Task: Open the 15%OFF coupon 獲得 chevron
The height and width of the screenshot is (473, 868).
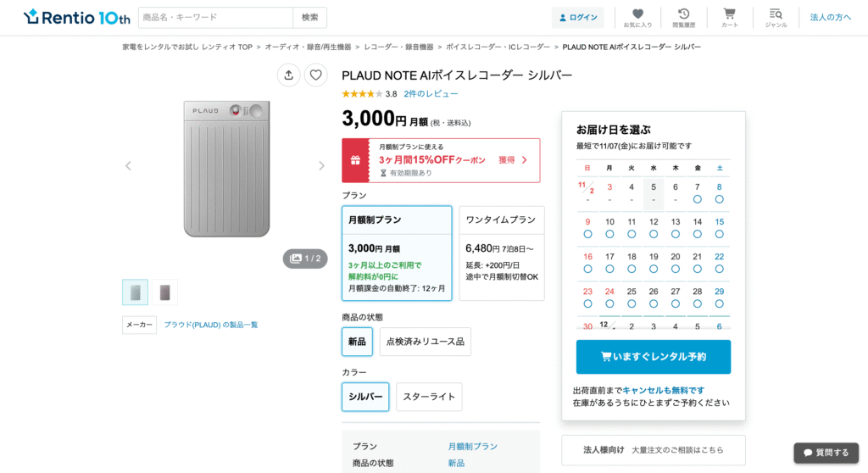Action: click(x=523, y=160)
